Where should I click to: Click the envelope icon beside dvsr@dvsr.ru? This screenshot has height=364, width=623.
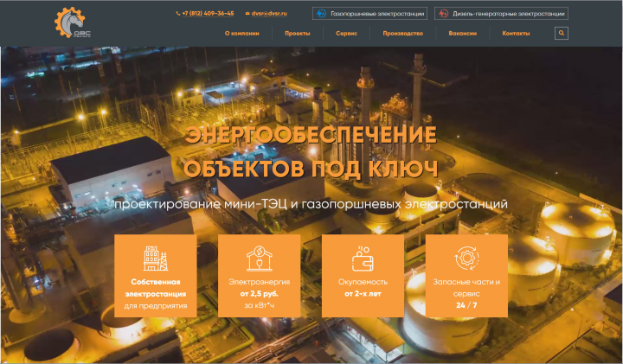[x=247, y=14]
